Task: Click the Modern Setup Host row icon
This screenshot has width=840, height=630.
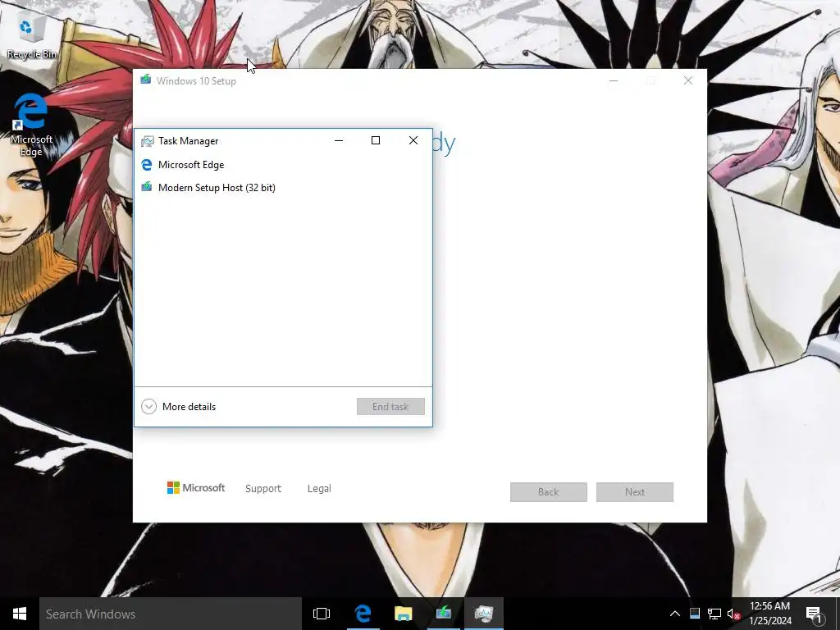Action: coord(146,187)
